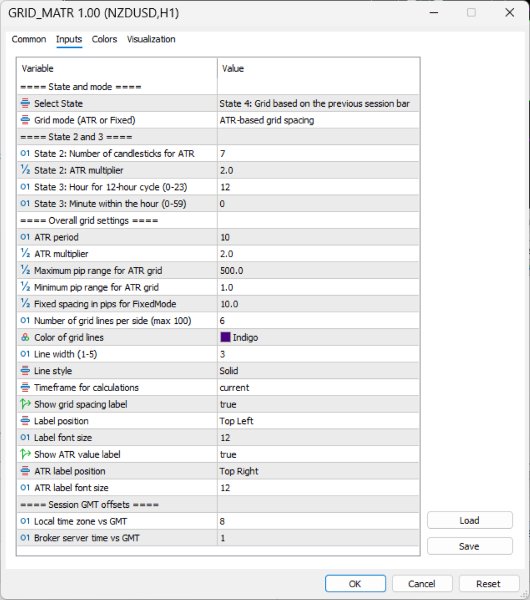Click the enum icon beside ATR label position
Viewport: 530px width, 600px height.
(25, 471)
